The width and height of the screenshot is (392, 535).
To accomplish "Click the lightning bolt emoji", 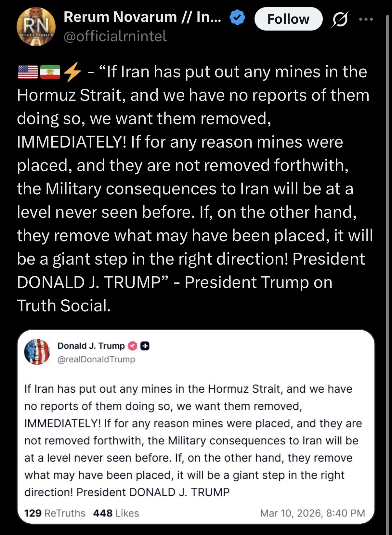I will 72,72.
